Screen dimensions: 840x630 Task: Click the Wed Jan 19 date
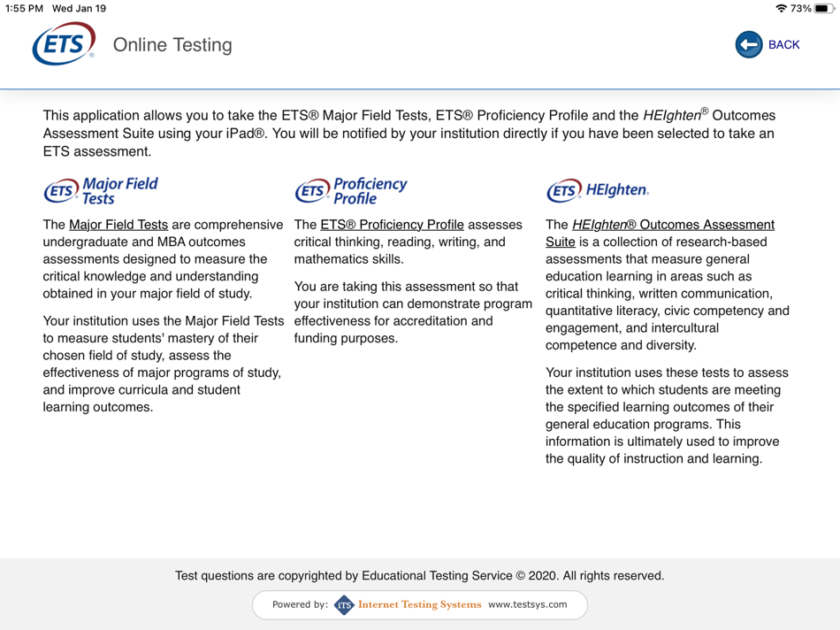click(79, 9)
